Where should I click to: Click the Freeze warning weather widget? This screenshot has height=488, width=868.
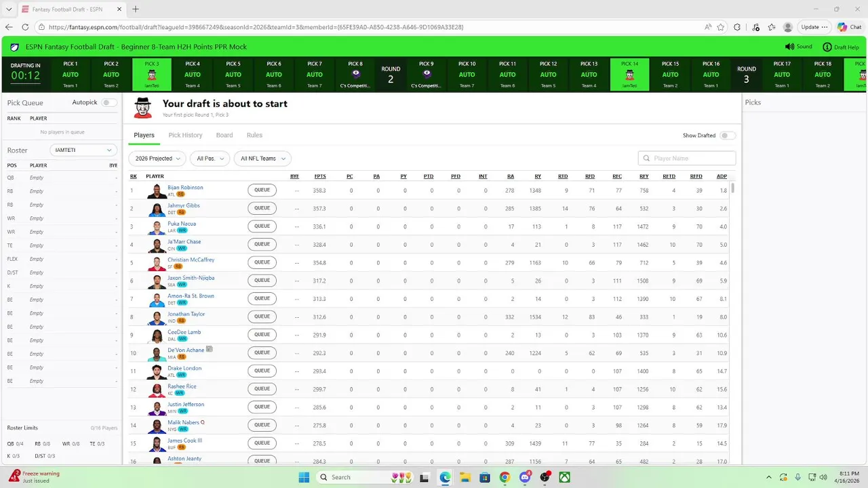(x=34, y=476)
